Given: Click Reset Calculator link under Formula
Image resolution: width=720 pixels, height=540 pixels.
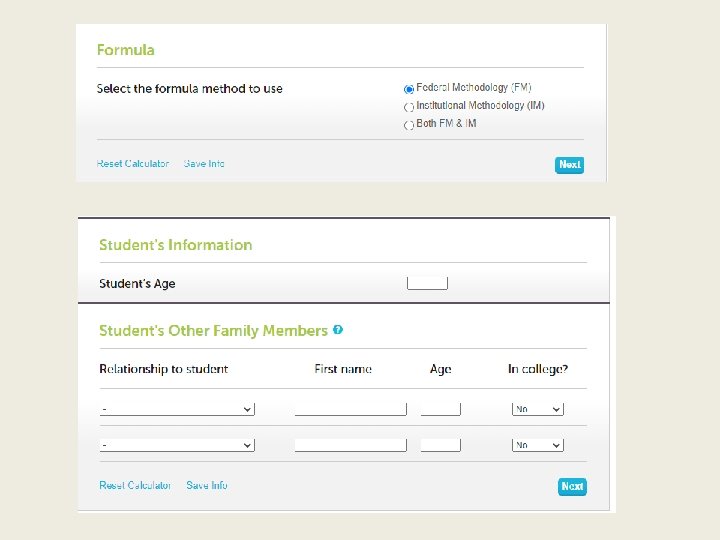Looking at the screenshot, I should point(133,164).
